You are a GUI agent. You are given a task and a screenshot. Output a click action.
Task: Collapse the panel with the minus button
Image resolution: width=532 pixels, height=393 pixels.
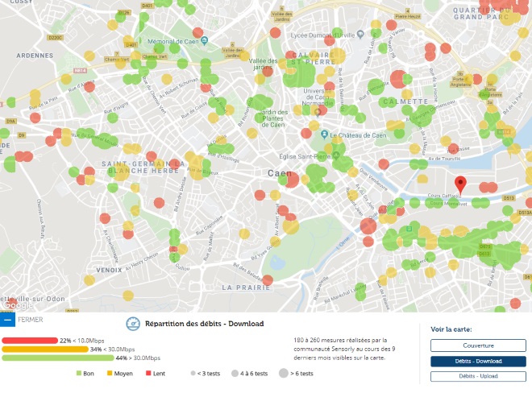tap(7, 320)
